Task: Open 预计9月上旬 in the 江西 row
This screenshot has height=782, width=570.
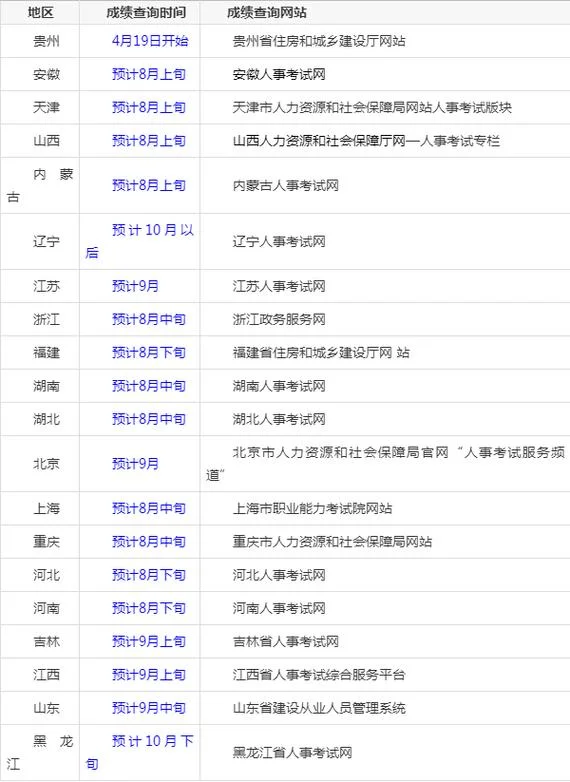Action: (149, 675)
